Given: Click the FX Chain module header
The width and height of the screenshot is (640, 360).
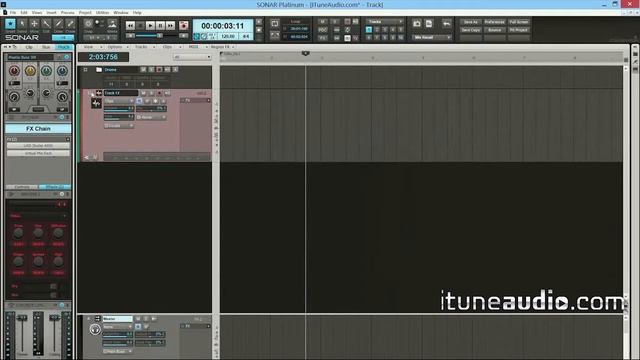Looking at the screenshot, I should pos(38,129).
